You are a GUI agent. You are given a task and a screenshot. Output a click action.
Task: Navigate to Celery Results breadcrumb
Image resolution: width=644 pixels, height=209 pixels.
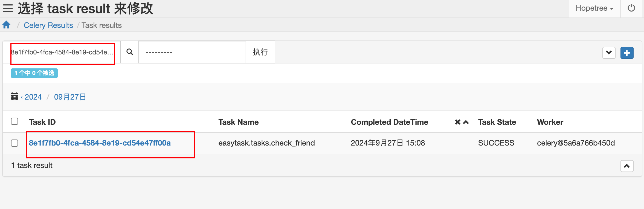[x=48, y=25]
